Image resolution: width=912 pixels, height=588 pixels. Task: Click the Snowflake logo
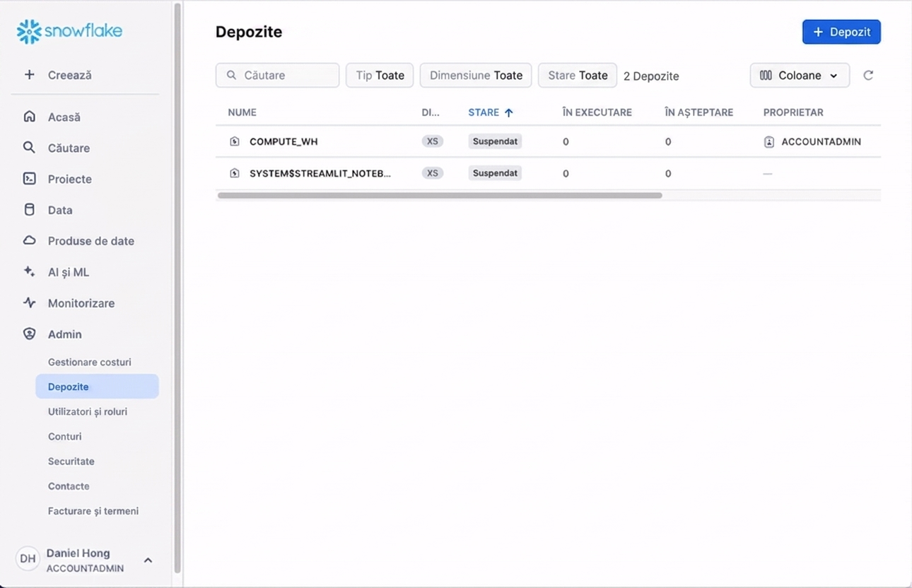69,31
